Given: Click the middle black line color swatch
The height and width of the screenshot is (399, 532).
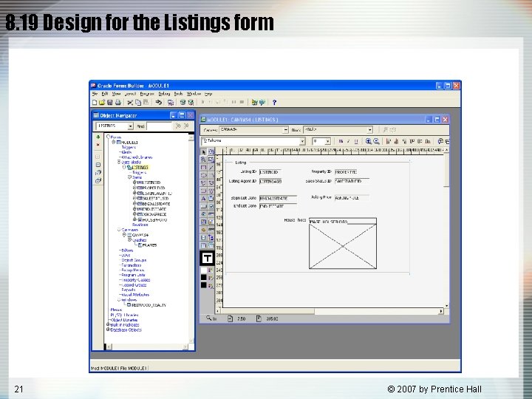Looking at the screenshot, I should 204,278.
